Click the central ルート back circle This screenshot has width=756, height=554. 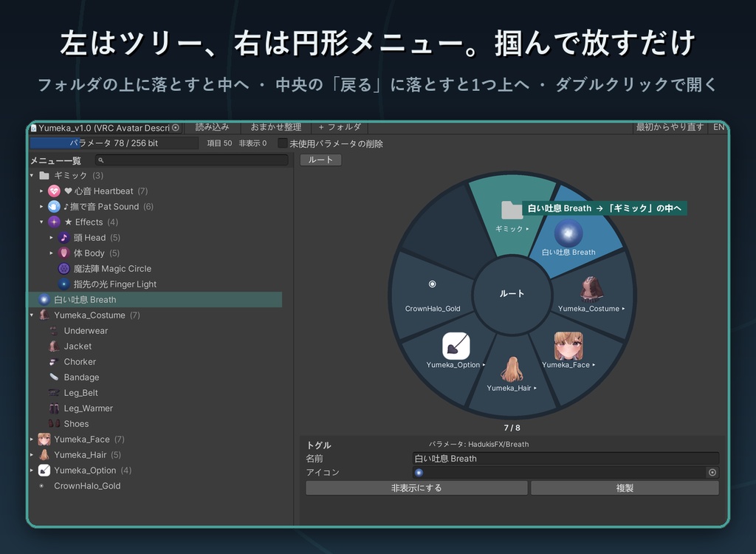click(x=512, y=294)
